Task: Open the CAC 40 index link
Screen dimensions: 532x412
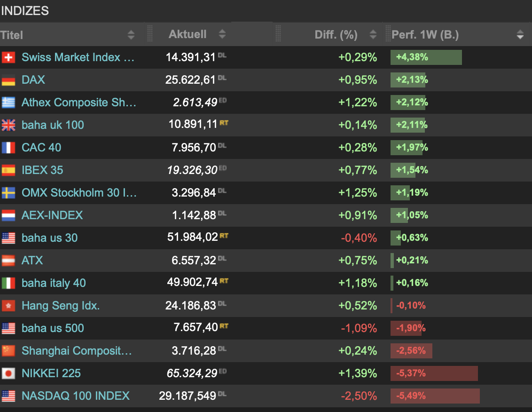Action: pos(41,147)
